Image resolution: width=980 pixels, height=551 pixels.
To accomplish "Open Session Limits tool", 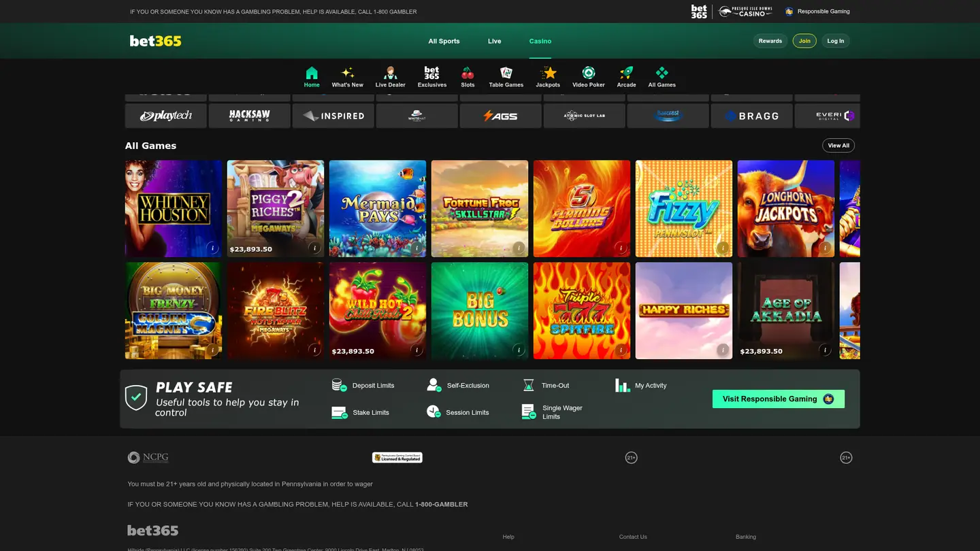I will tap(457, 413).
